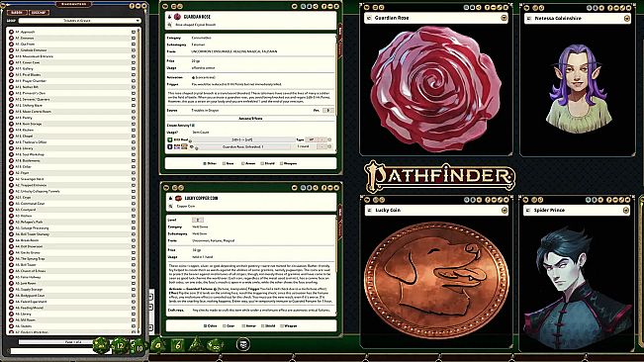Open the Salvage Processing entry

(x=32, y=228)
